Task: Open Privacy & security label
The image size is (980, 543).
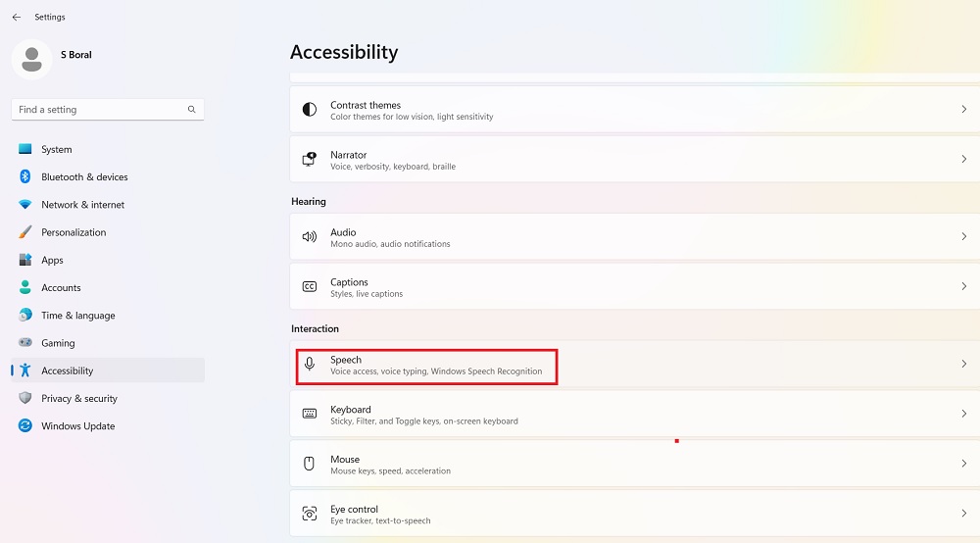Action: 79,399
